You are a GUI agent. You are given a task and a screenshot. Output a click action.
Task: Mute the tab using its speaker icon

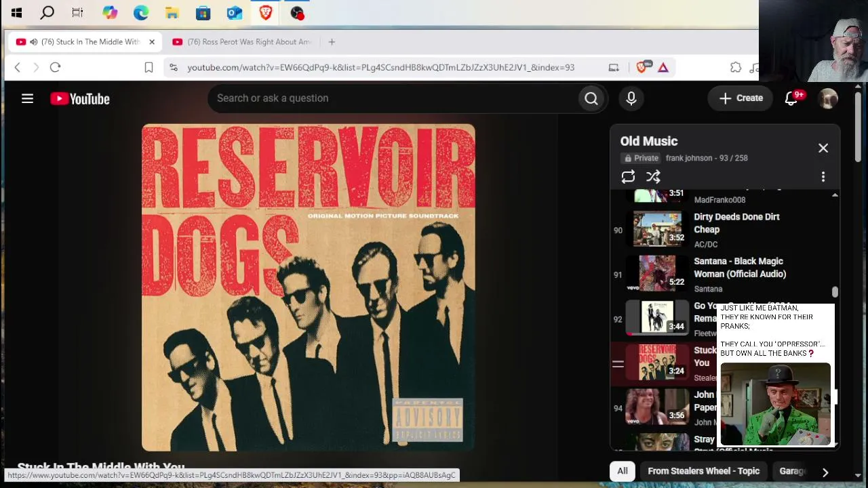33,42
